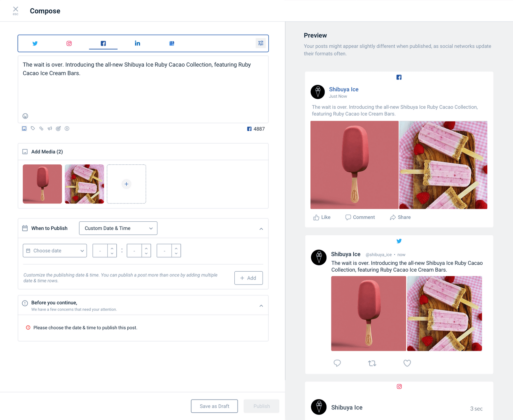Collapse the Before you continue section
Screen dimensions: 513x420
click(x=261, y=306)
